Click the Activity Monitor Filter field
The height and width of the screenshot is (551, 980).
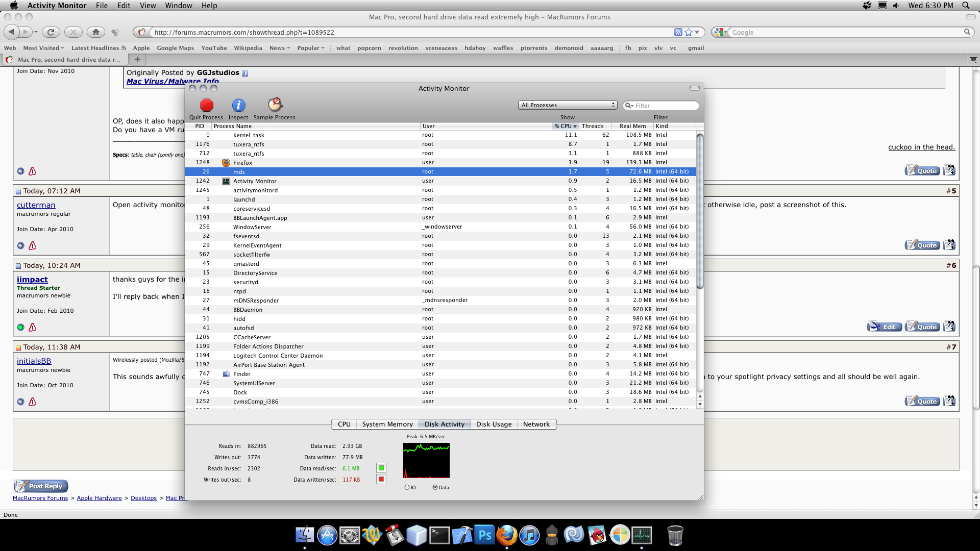(x=661, y=105)
